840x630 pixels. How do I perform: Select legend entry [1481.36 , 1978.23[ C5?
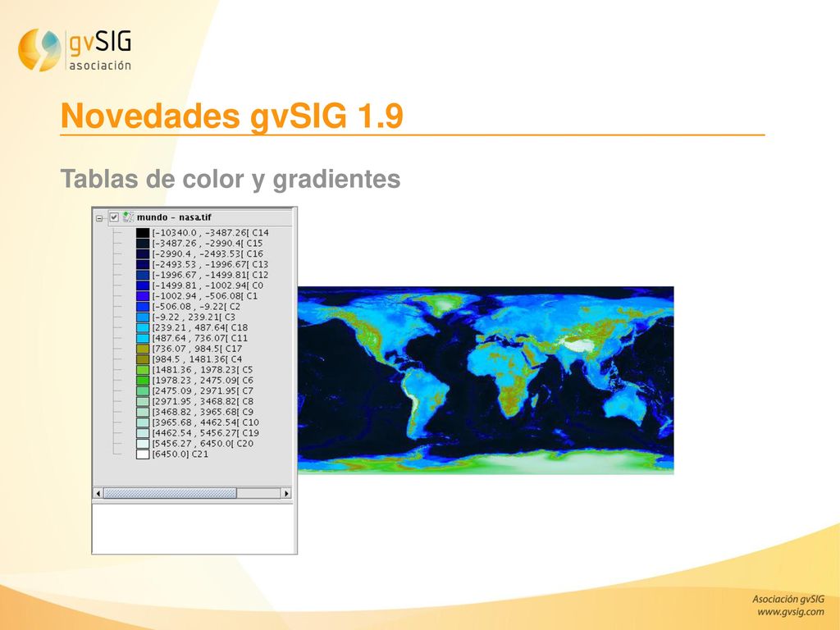(203, 370)
